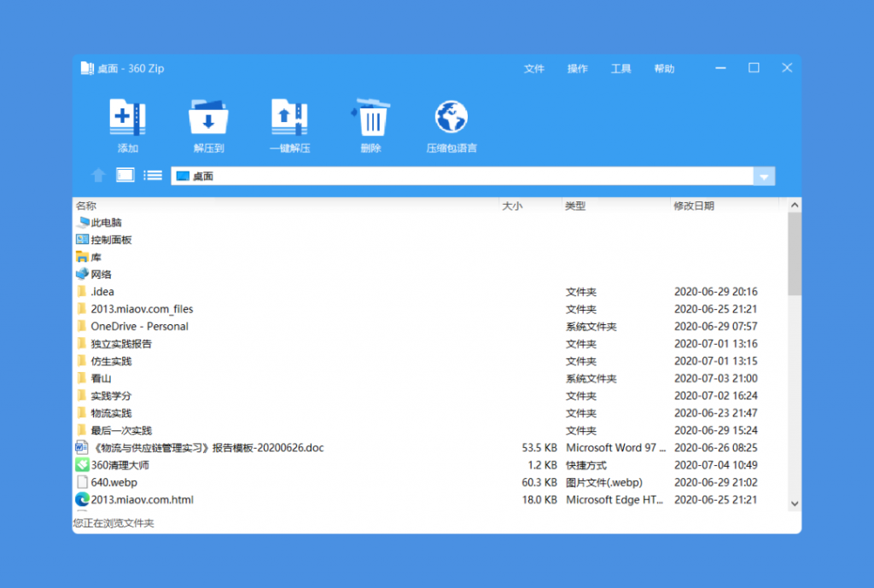The width and height of the screenshot is (874, 588).
Task: Click the .idea folder icon
Action: [x=82, y=292]
